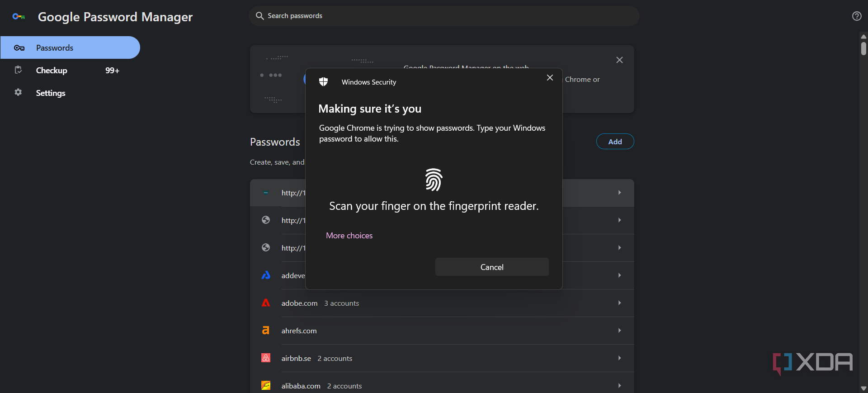868x393 pixels.
Task: Expand the adobe.com entry arrow
Action: 619,303
